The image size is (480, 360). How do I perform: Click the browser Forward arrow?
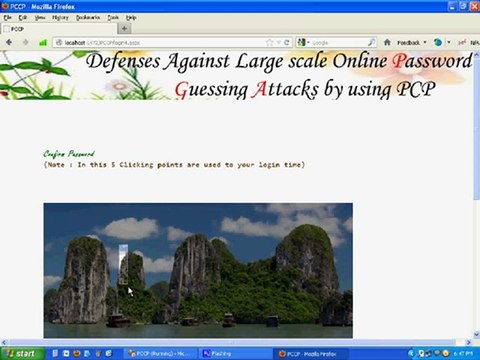(25, 42)
